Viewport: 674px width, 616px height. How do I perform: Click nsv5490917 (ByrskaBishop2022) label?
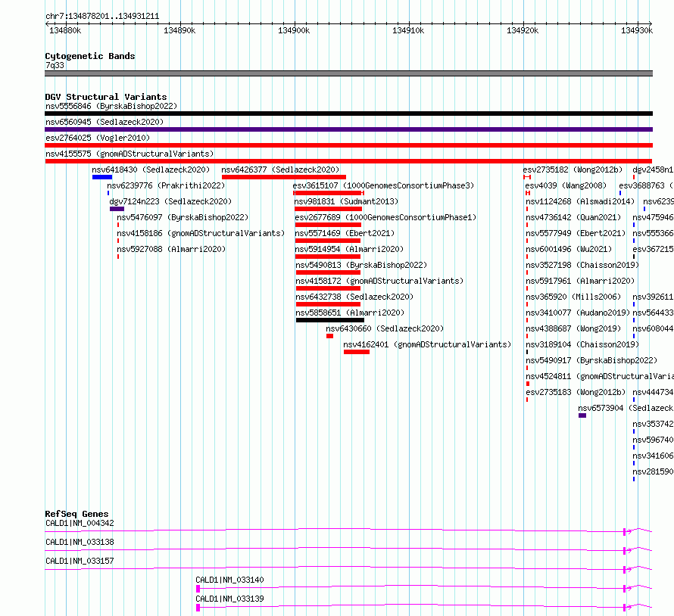591,360
